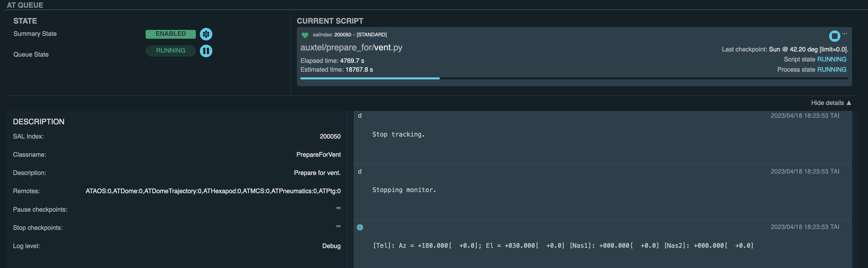Click the Log level Debug value
Viewport: 868px width, 268px height.
click(x=331, y=246)
